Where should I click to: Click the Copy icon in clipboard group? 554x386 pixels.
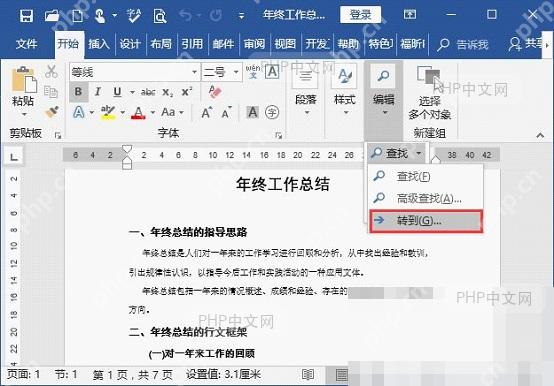click(51, 91)
